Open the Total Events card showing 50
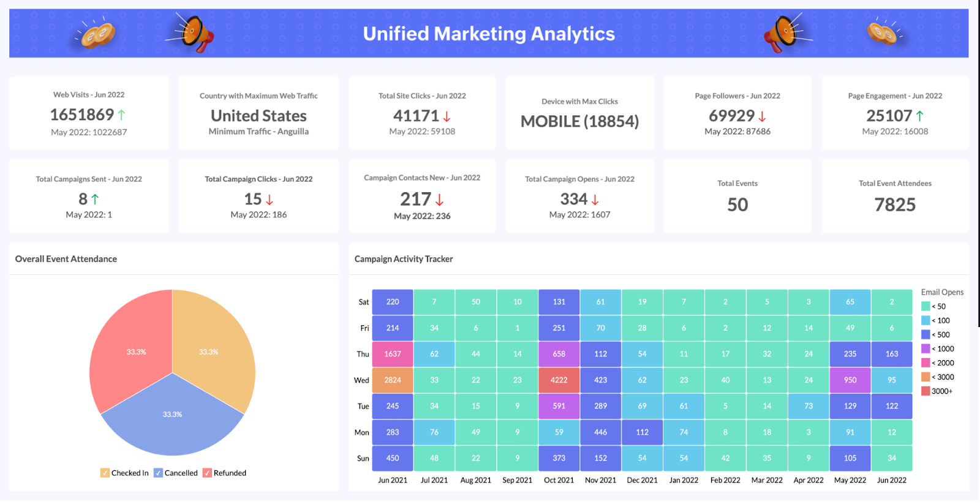 point(737,196)
